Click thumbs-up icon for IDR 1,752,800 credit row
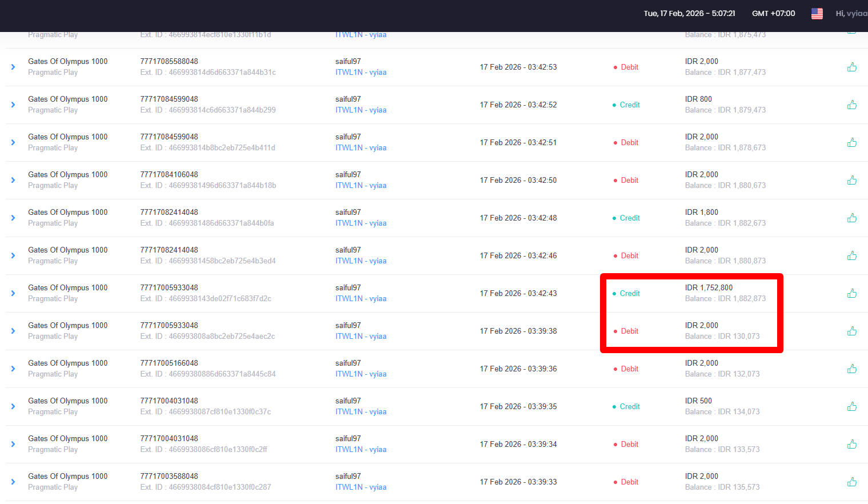Image resolution: width=868 pixels, height=504 pixels. (x=851, y=293)
